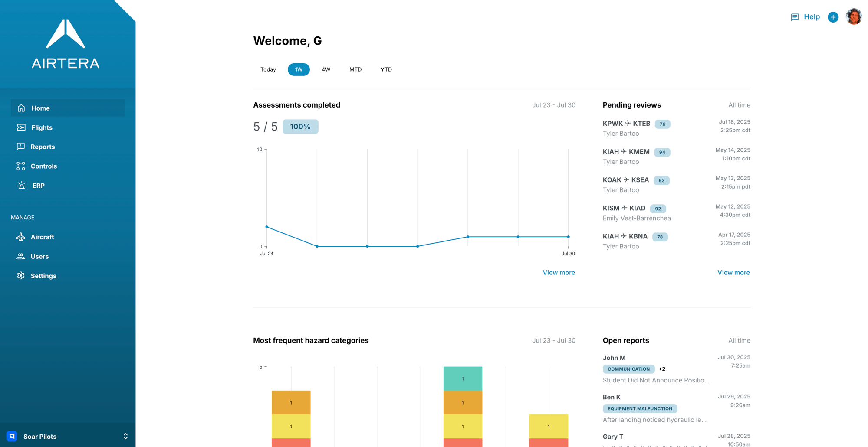Switch to the YTD time range
The height and width of the screenshot is (447, 868).
pos(386,69)
